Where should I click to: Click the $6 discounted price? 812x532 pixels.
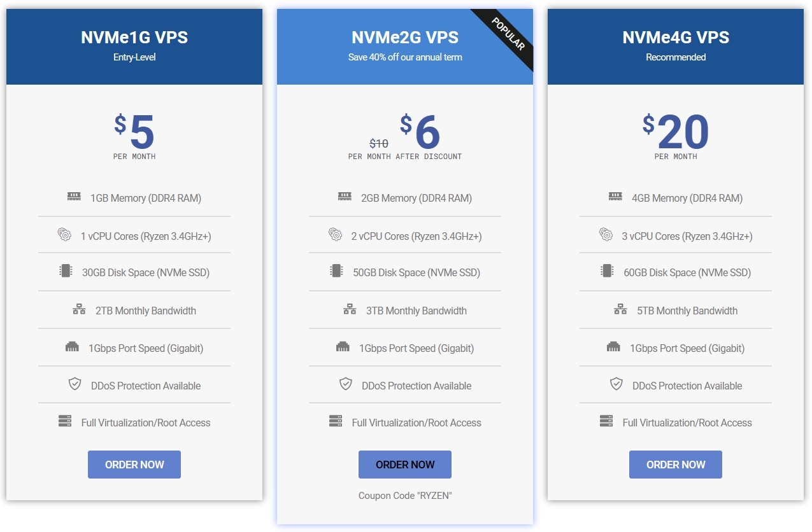click(420, 132)
